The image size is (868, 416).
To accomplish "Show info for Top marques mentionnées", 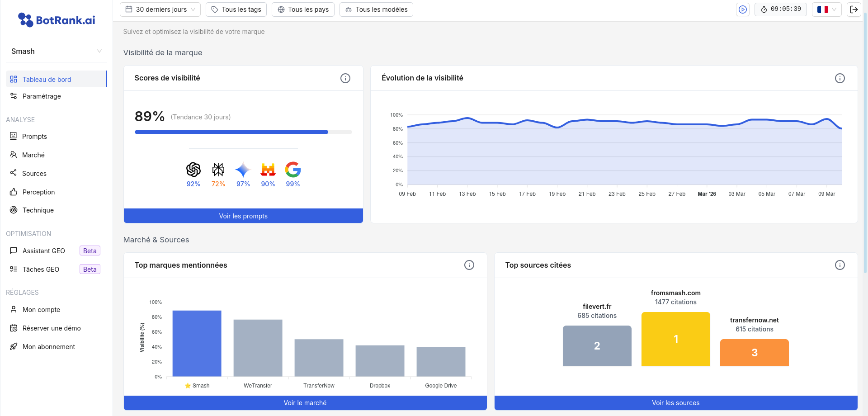I will click(x=469, y=265).
